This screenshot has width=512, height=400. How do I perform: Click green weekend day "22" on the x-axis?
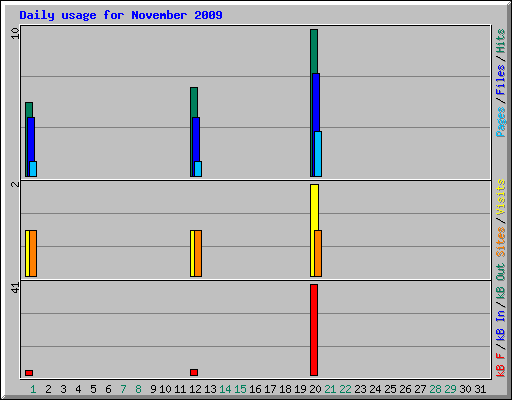click(345, 389)
